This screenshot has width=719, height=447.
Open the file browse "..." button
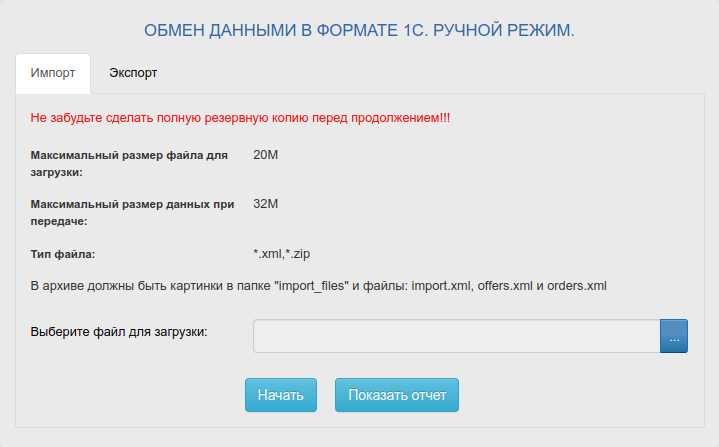(674, 336)
